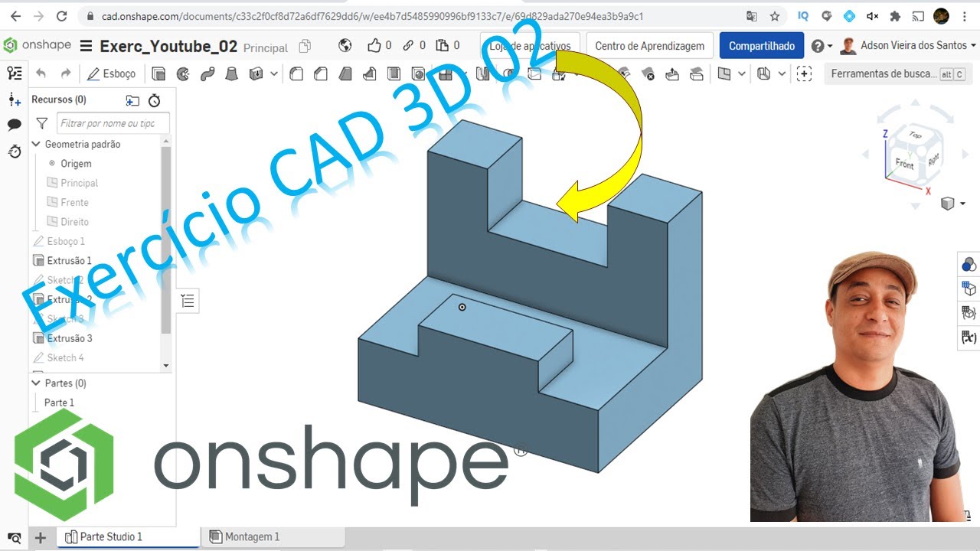Click the rollback timer icon in Recursos header
980x551 pixels.
pyautogui.click(x=154, y=100)
